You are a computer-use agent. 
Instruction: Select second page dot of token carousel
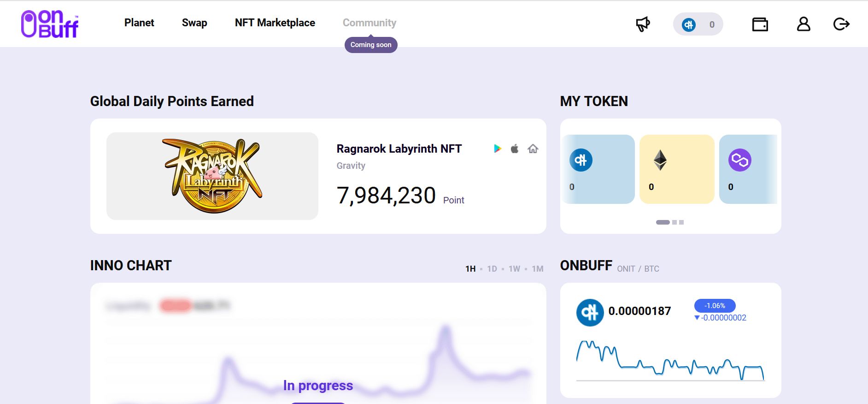pyautogui.click(x=674, y=222)
